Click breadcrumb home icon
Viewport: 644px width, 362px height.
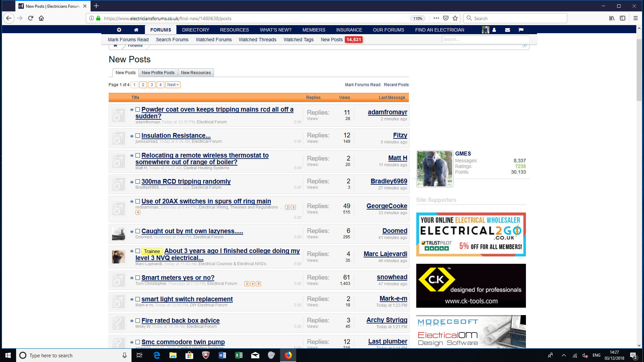(115, 45)
